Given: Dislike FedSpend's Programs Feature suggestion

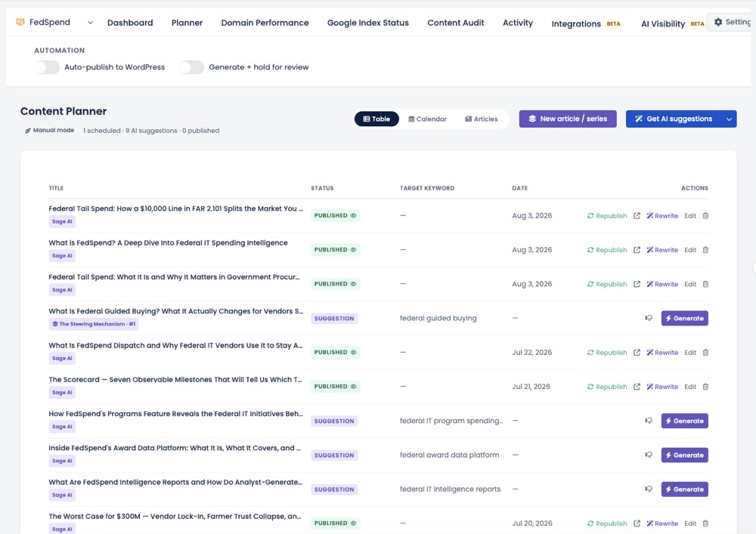Looking at the screenshot, I should coord(649,421).
